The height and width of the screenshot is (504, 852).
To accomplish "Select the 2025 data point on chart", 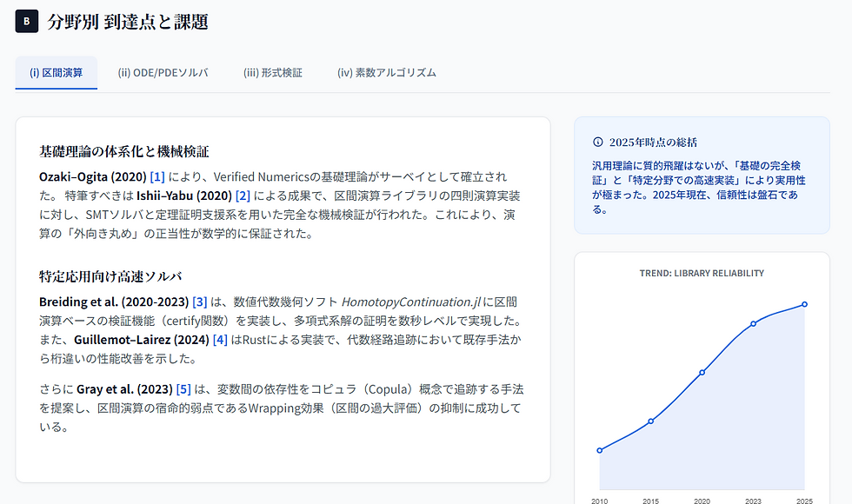I will click(x=804, y=304).
